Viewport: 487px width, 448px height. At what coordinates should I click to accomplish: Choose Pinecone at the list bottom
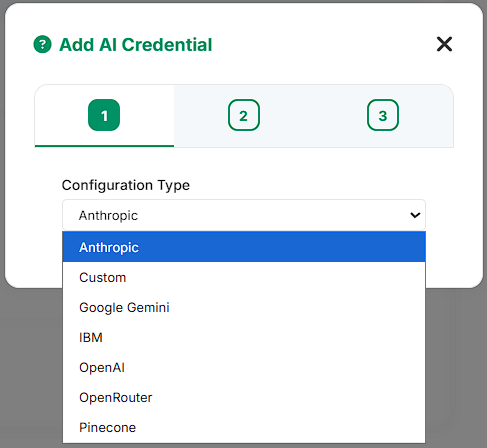[x=244, y=427]
